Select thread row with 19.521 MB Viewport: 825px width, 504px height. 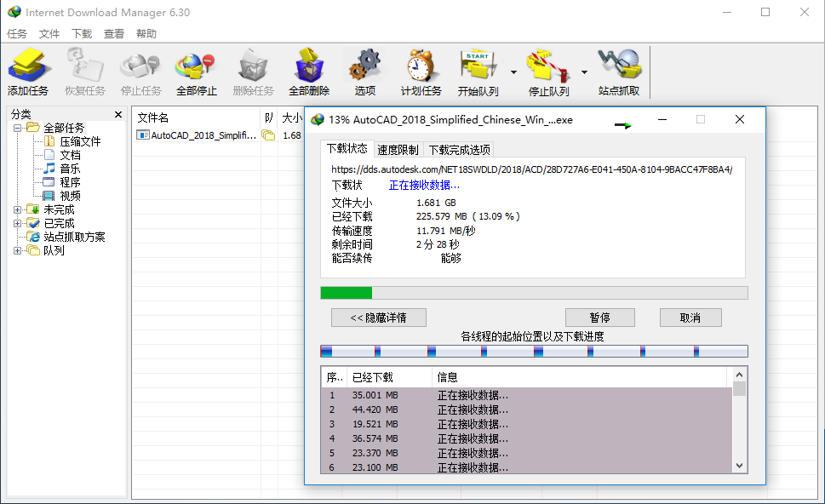pyautogui.click(x=527, y=424)
